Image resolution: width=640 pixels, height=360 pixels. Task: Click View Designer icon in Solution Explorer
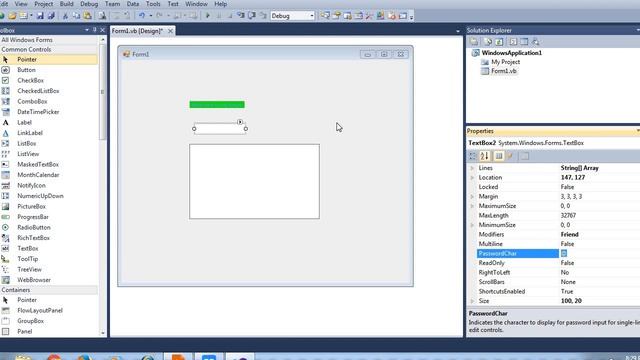click(524, 42)
